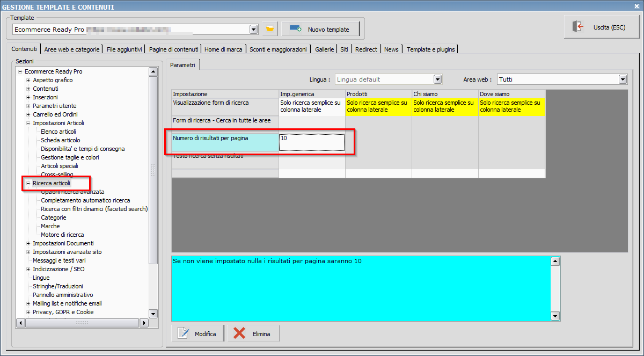Select Ricerca articoli tree item
The height and width of the screenshot is (356, 644).
tap(52, 183)
